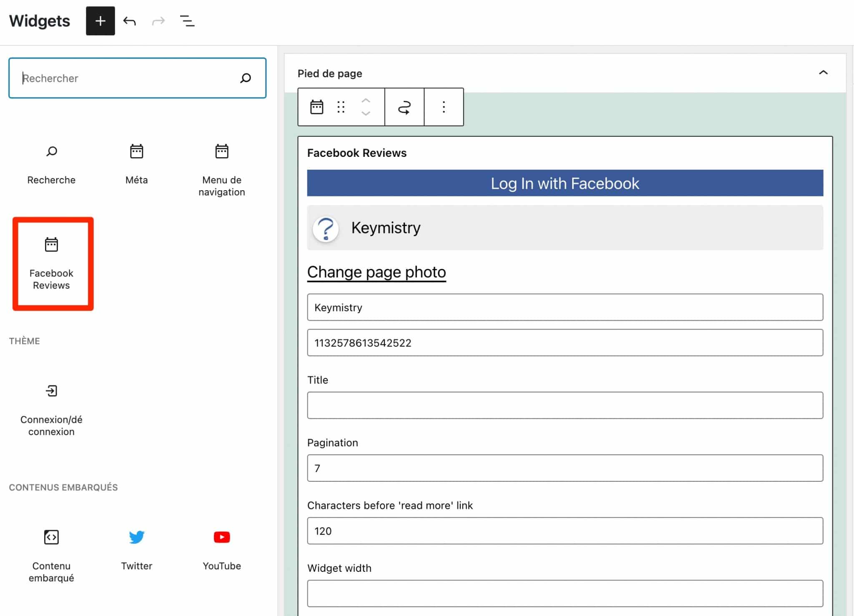Move the block up
The height and width of the screenshot is (616, 854).
[366, 101]
